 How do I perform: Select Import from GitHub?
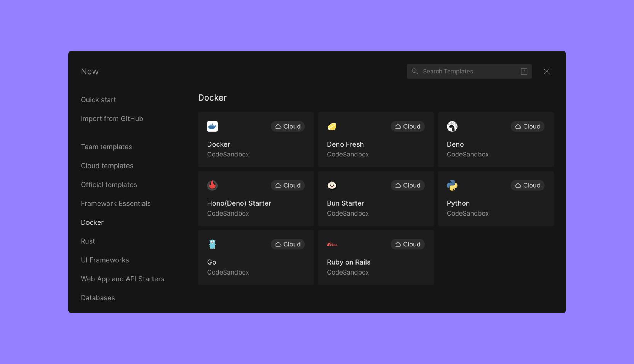tap(112, 119)
